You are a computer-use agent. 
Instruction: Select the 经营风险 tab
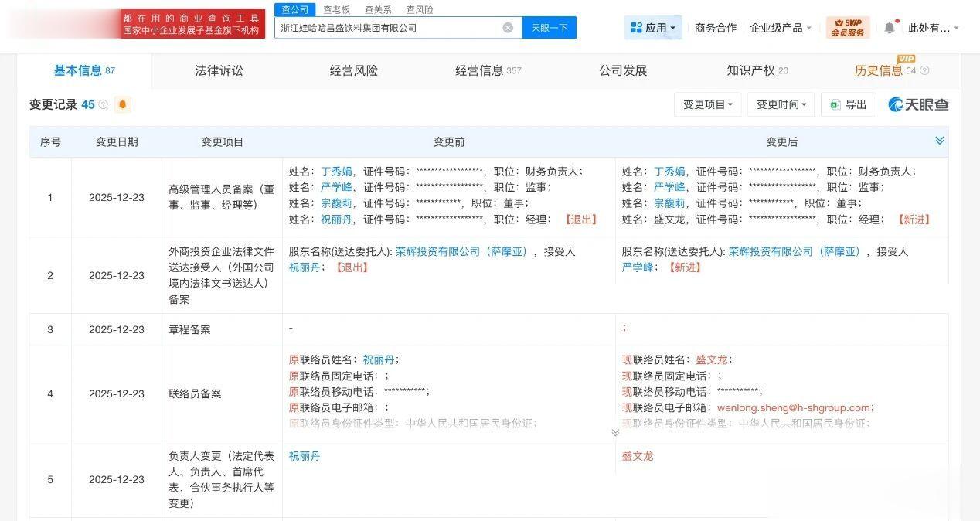(x=354, y=70)
